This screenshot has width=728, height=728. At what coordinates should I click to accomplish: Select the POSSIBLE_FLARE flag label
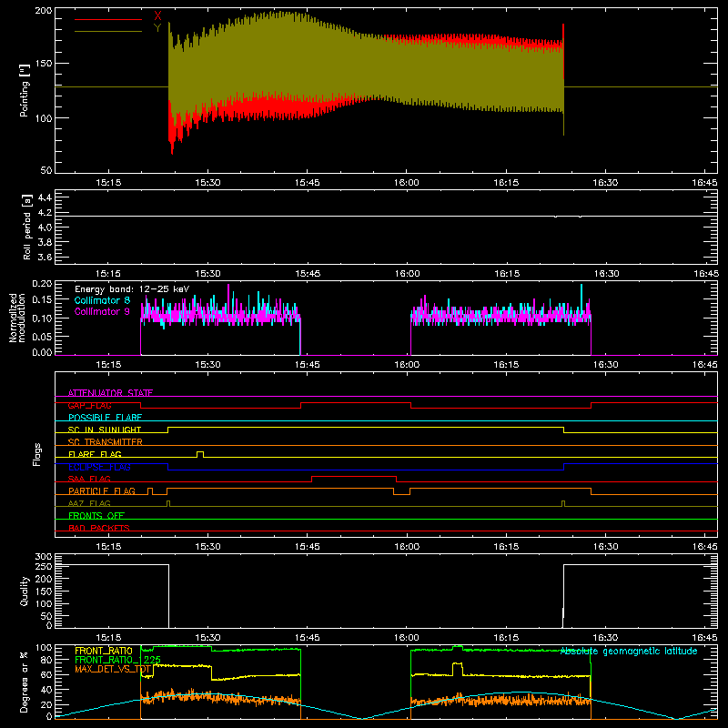[105, 418]
